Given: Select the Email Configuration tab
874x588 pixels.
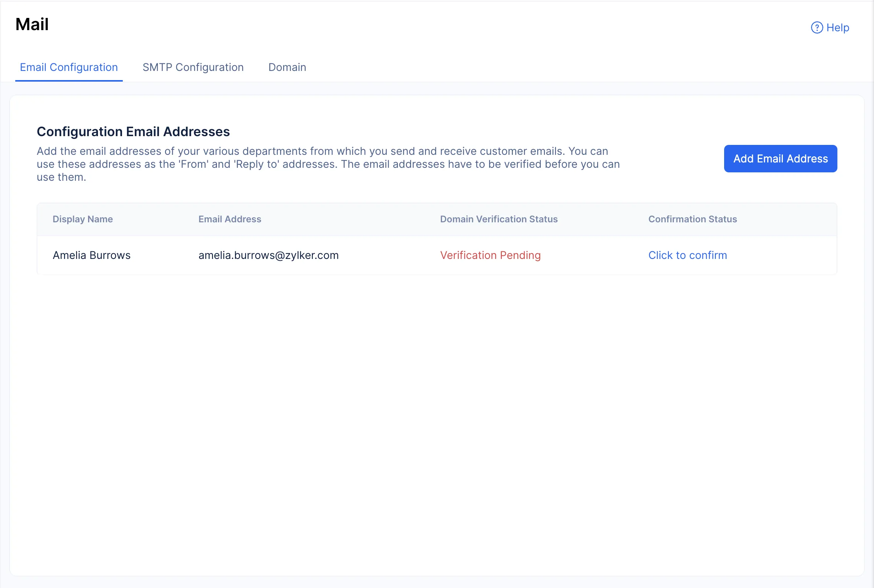Looking at the screenshot, I should 69,67.
